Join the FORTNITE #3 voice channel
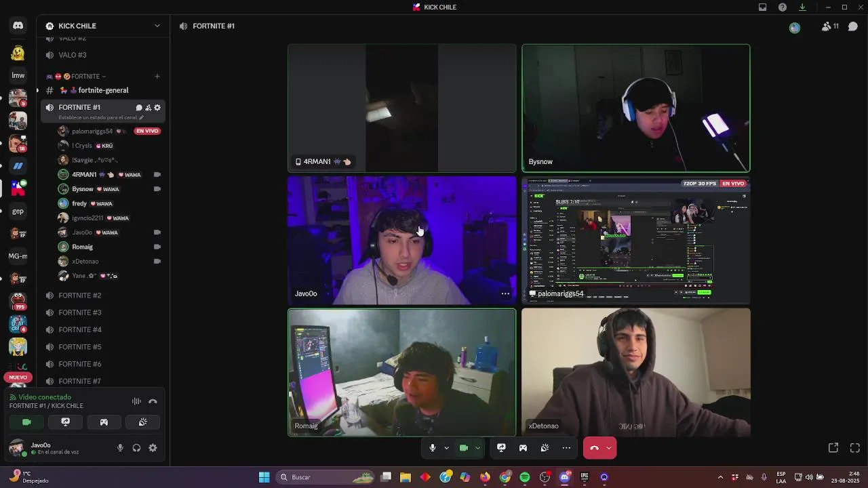The height and width of the screenshot is (488, 868). pyautogui.click(x=103, y=312)
